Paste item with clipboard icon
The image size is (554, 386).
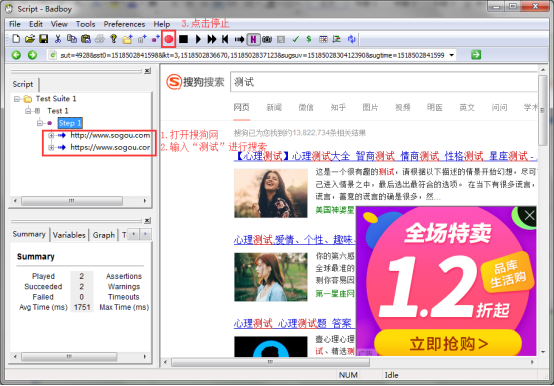pyautogui.click(x=86, y=39)
